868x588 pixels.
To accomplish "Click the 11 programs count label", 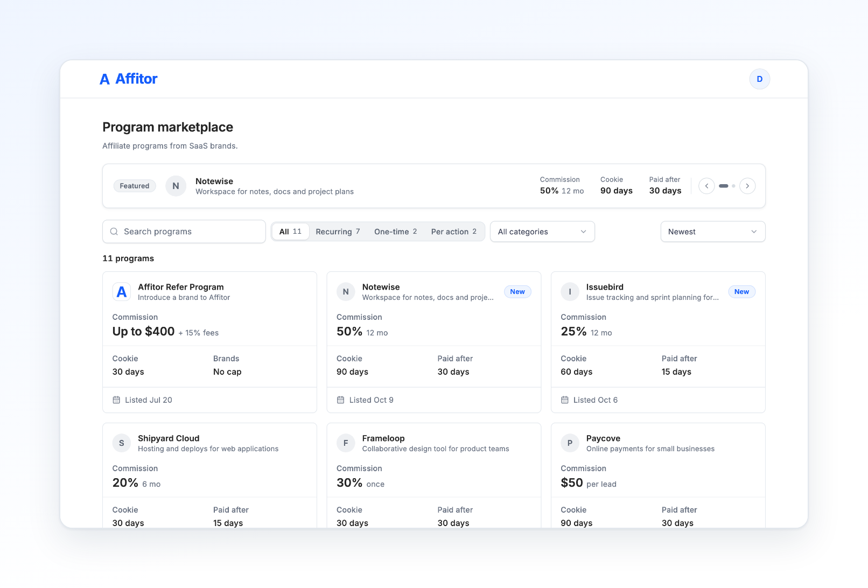I will coord(128,258).
